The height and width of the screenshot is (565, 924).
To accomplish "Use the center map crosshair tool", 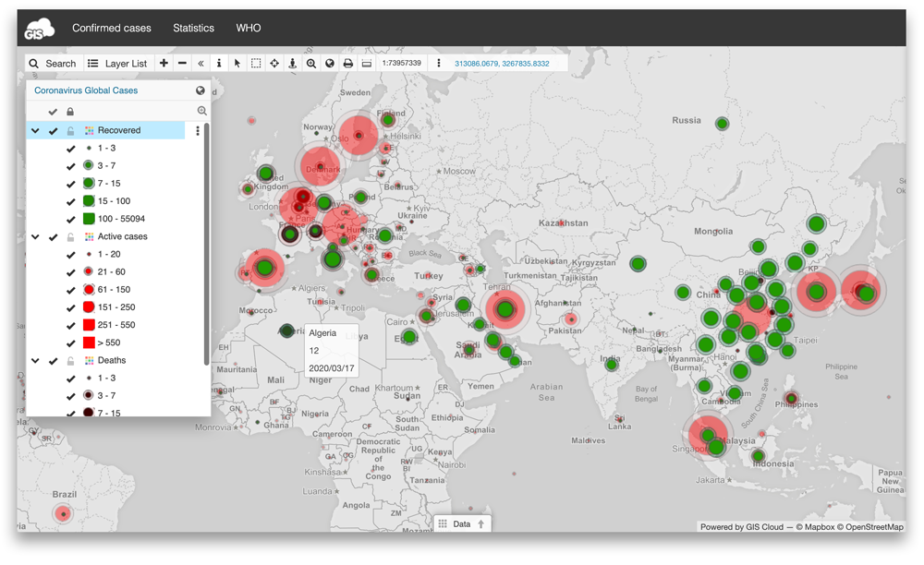I will pyautogui.click(x=274, y=63).
